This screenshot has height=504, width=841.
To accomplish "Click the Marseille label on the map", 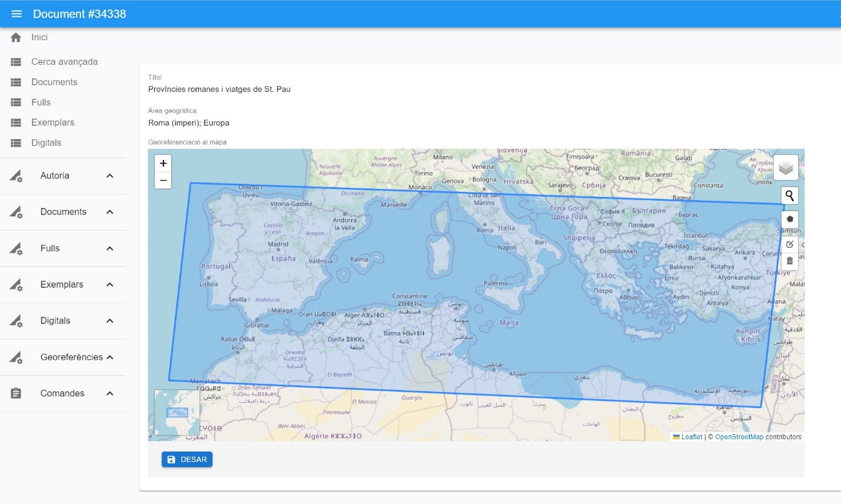I will (x=394, y=205).
